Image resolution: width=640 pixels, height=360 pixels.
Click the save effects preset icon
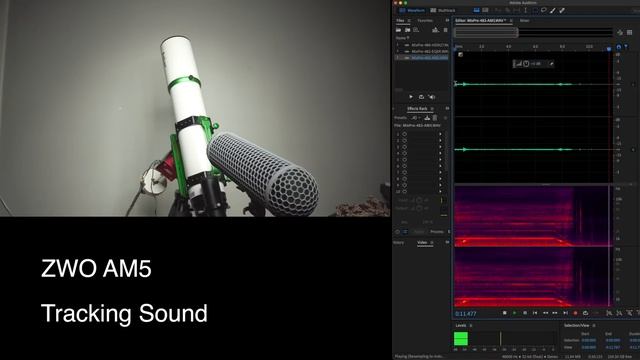coord(427,118)
